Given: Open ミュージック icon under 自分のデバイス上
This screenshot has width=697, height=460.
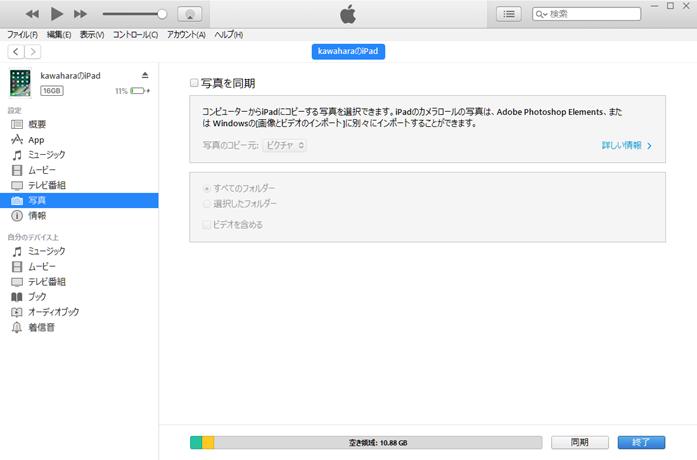Looking at the screenshot, I should (x=17, y=252).
